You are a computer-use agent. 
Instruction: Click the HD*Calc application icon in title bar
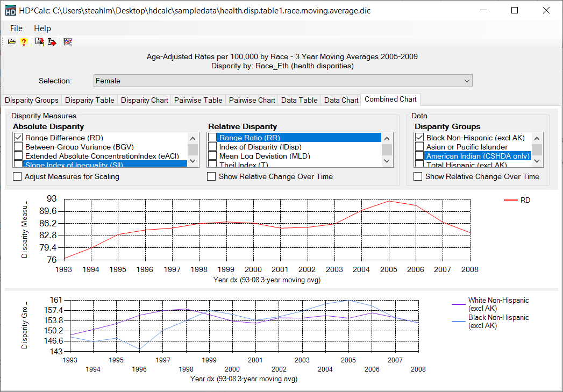[x=10, y=10]
